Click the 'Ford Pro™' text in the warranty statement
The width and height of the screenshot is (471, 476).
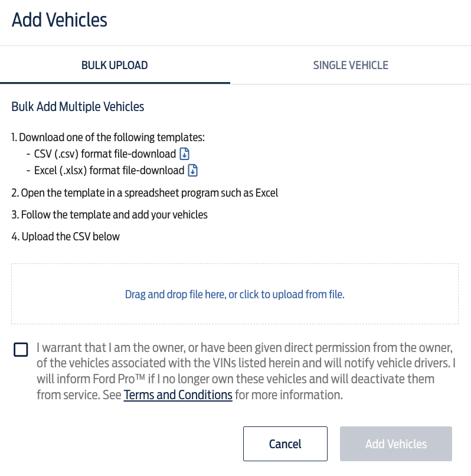coord(119,379)
